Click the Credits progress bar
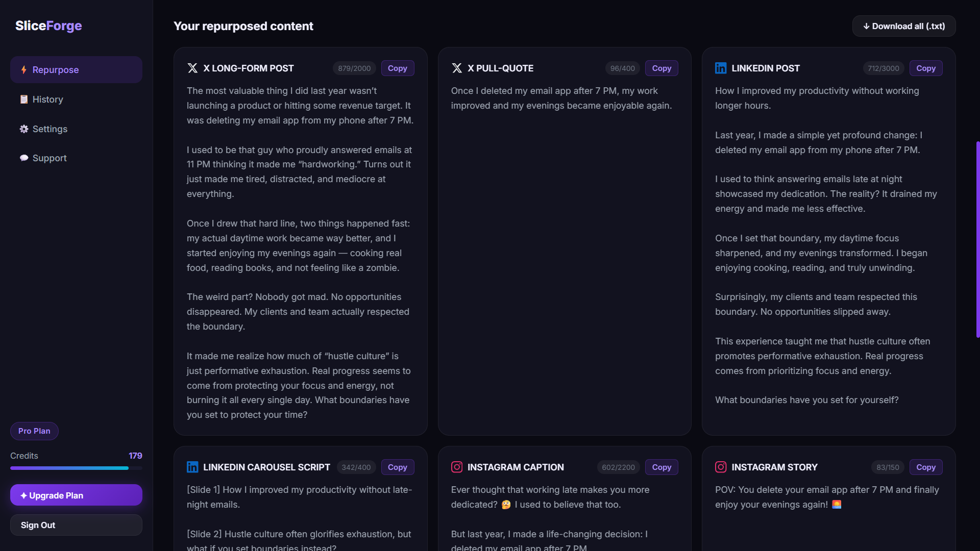The height and width of the screenshot is (551, 980). point(76,468)
